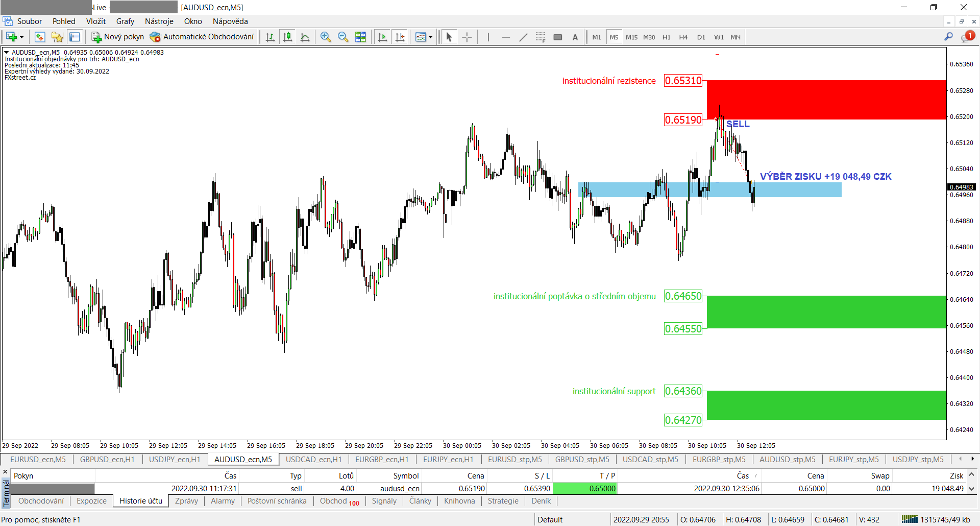980x526 pixels.
Task: Switch to bar chart display
Action: coord(270,37)
